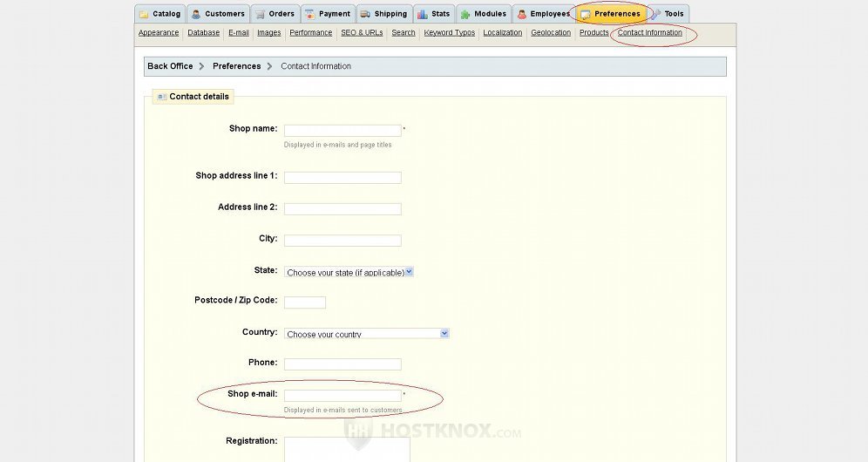Click the 'Shop e-mail:' label
Viewport: 868px width, 462px height.
[253, 394]
